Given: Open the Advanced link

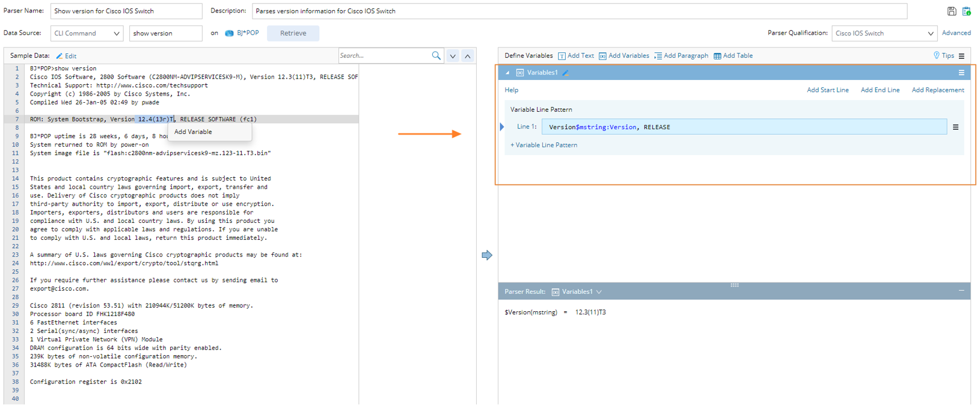Looking at the screenshot, I should (x=956, y=33).
